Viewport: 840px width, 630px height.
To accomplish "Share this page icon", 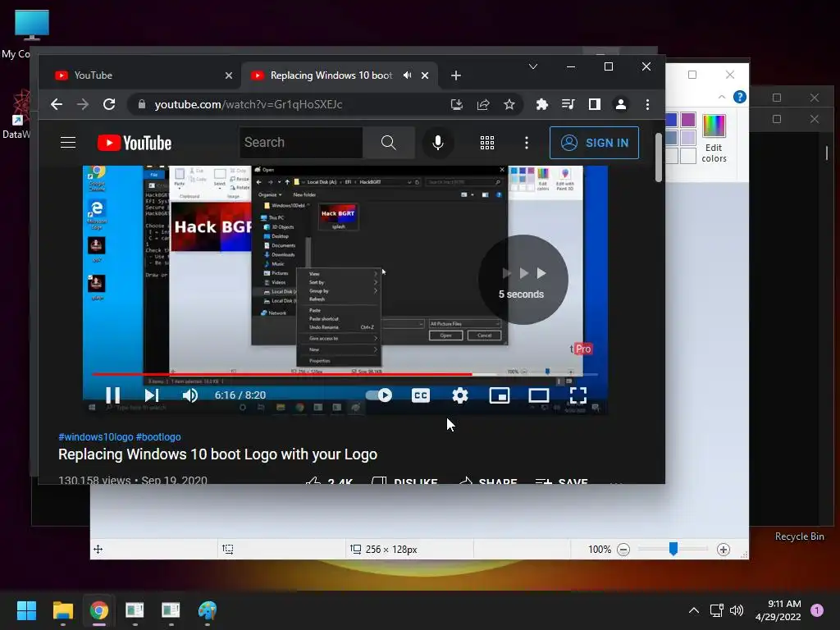I will pos(483,104).
